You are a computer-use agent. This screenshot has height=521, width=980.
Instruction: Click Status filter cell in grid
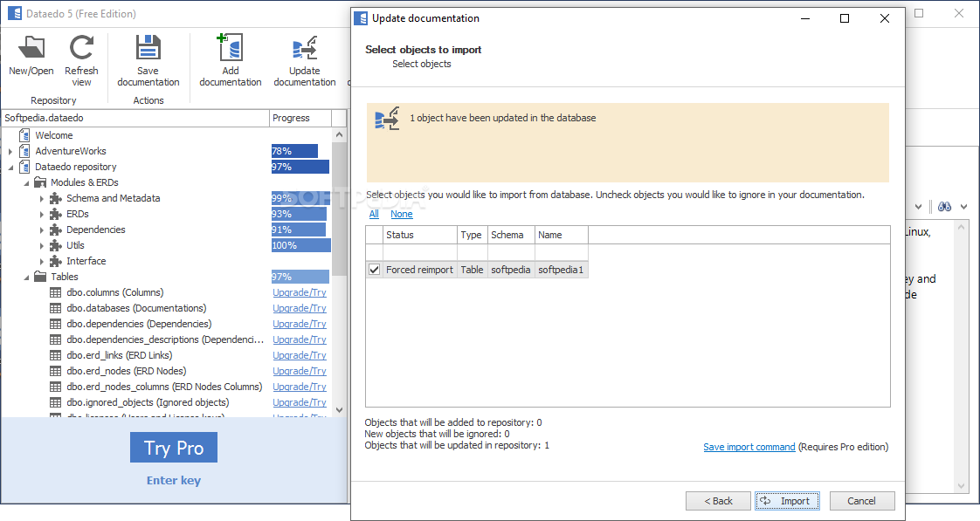[419, 251]
